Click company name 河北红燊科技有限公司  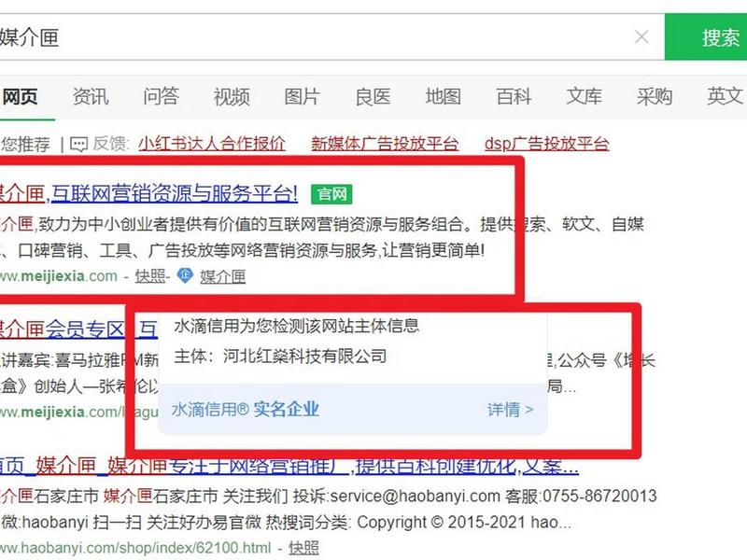coord(305,357)
